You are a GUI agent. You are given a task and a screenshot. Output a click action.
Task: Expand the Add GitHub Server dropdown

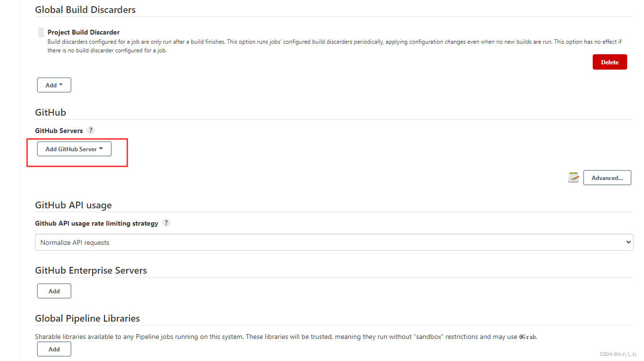74,149
